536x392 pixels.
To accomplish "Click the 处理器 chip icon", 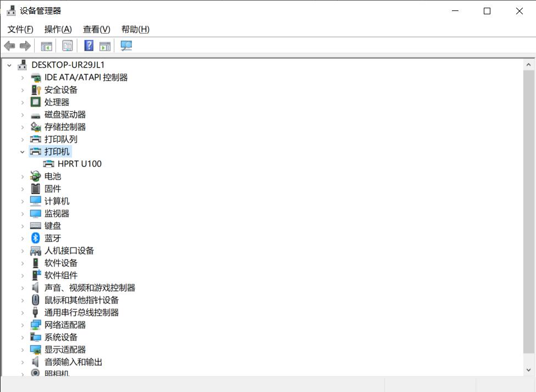I will 36,102.
